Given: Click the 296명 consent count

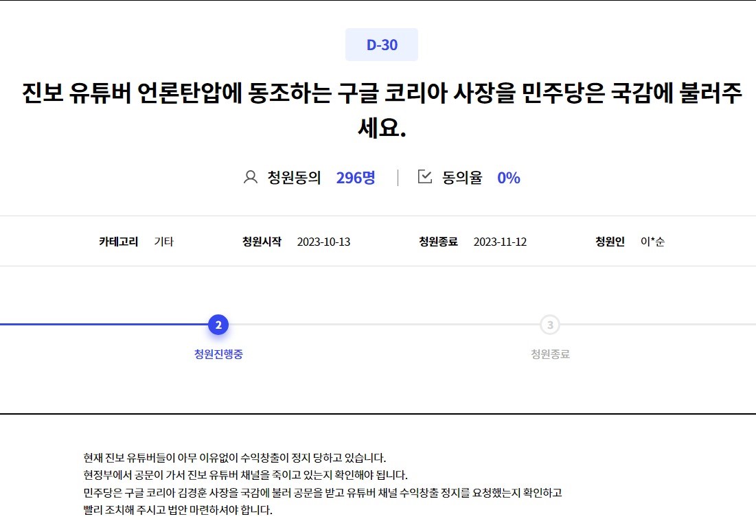Looking at the screenshot, I should 355,178.
